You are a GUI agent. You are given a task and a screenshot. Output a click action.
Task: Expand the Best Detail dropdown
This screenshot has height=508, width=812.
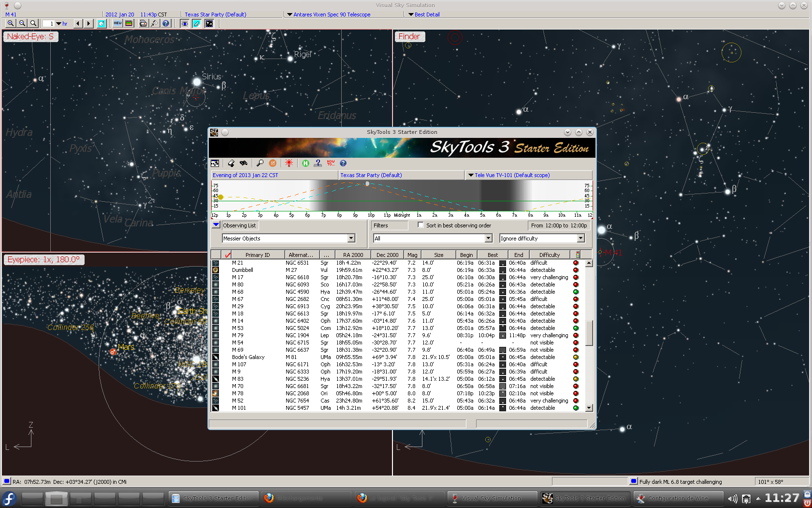point(424,15)
